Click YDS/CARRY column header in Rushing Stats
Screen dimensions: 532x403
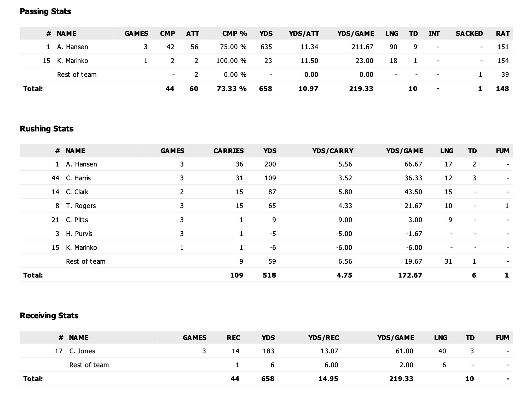click(333, 151)
